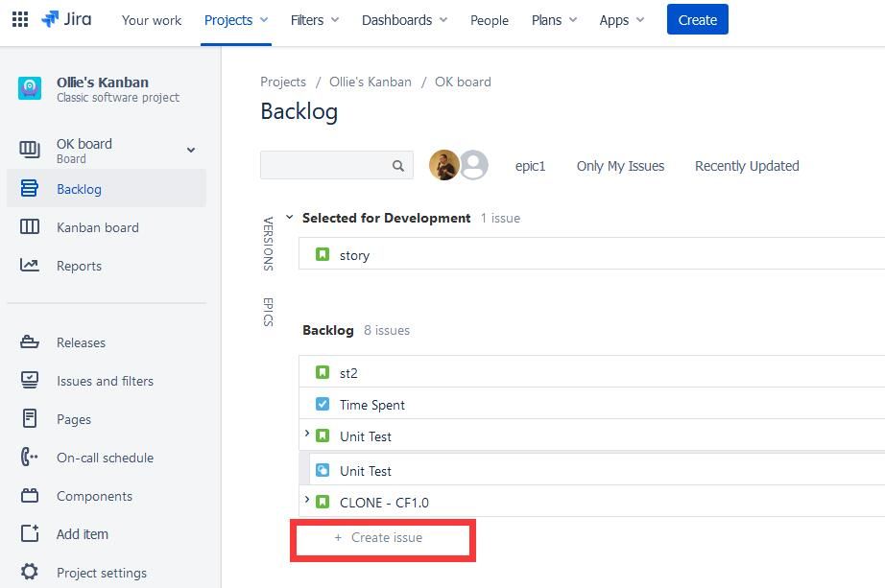Image resolution: width=885 pixels, height=588 pixels.
Task: Apply the Recently Updated filter
Action: pyautogui.click(x=747, y=166)
